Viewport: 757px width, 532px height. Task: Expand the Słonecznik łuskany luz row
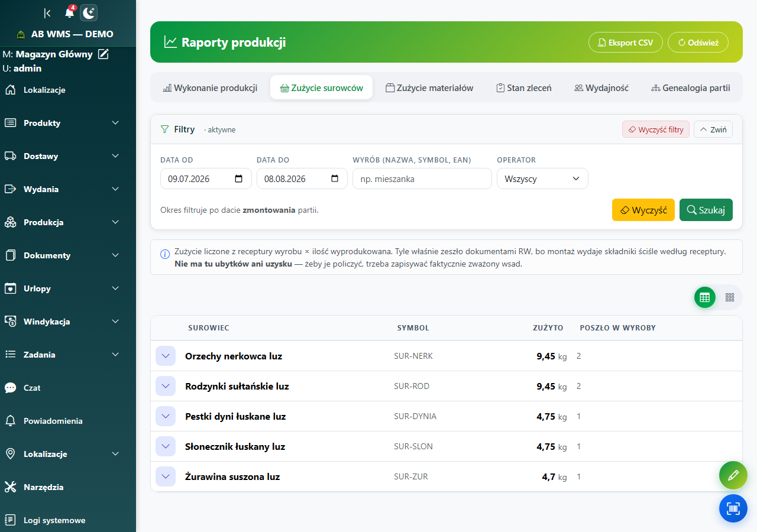[x=166, y=446]
